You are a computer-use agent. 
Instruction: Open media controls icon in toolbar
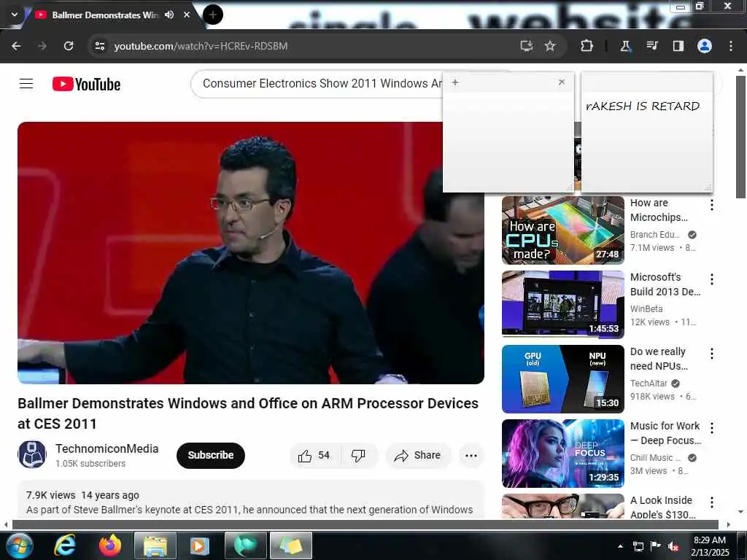pyautogui.click(x=651, y=46)
